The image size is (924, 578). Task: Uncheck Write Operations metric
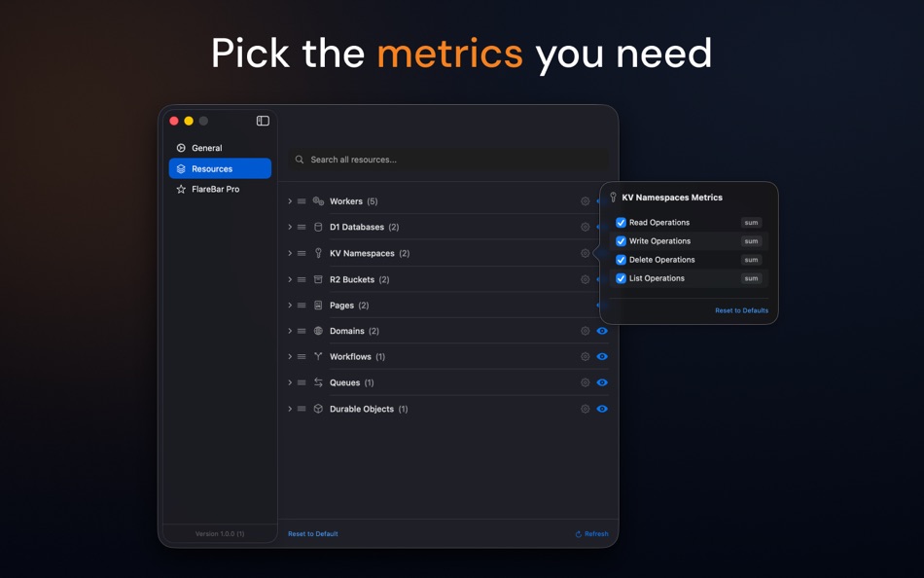(x=621, y=241)
